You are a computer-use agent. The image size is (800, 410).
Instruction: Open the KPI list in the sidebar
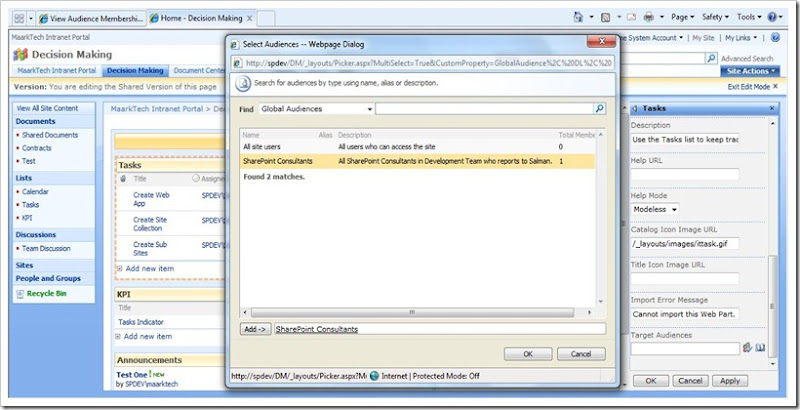pyautogui.click(x=27, y=218)
